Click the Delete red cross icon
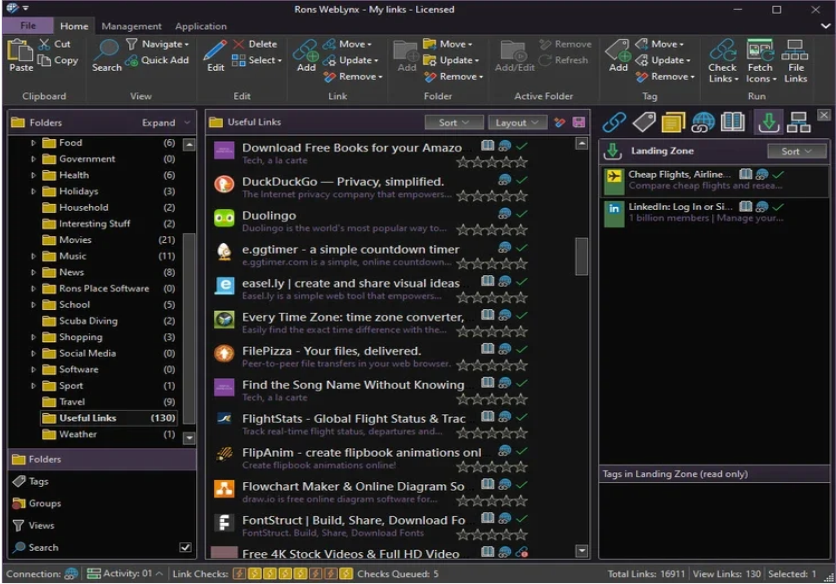 pos(238,44)
